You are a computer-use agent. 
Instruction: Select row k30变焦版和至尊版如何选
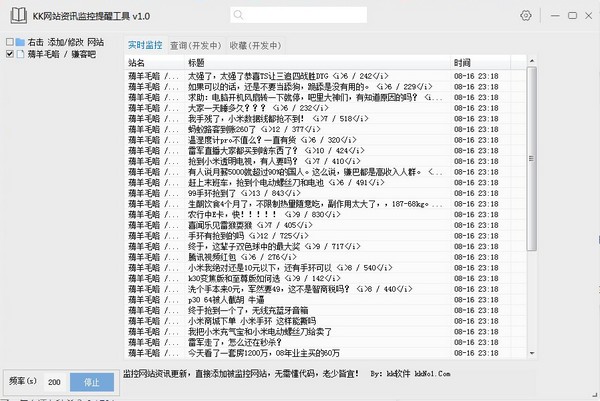[325, 279]
